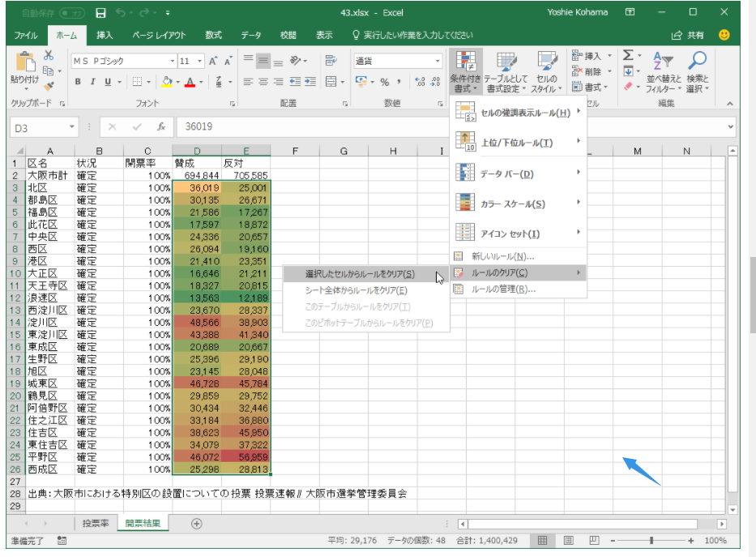Click the Decrease Decimal icon
The height and width of the screenshot is (557, 756).
pos(435,82)
